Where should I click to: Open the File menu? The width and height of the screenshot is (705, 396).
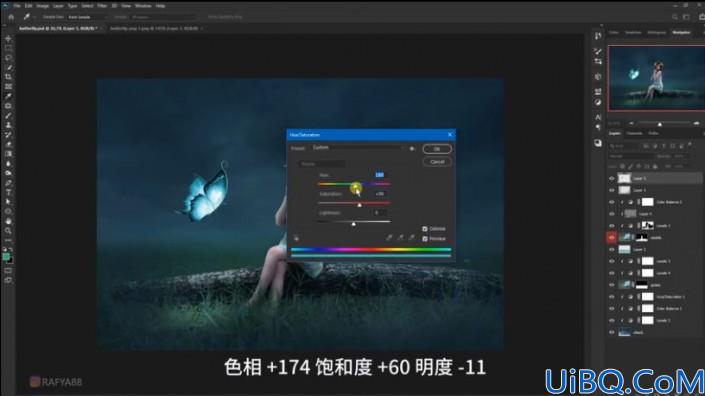(x=17, y=6)
